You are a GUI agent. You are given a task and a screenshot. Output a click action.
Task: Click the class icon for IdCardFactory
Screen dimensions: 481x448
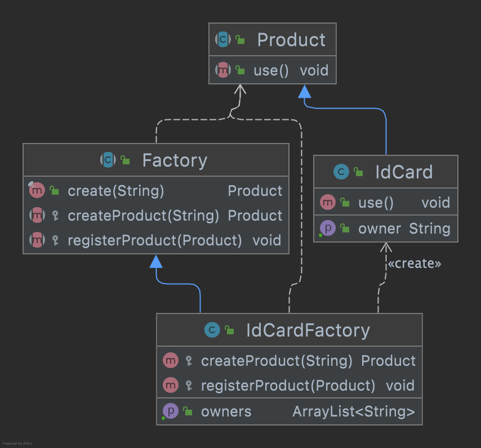pos(212,330)
